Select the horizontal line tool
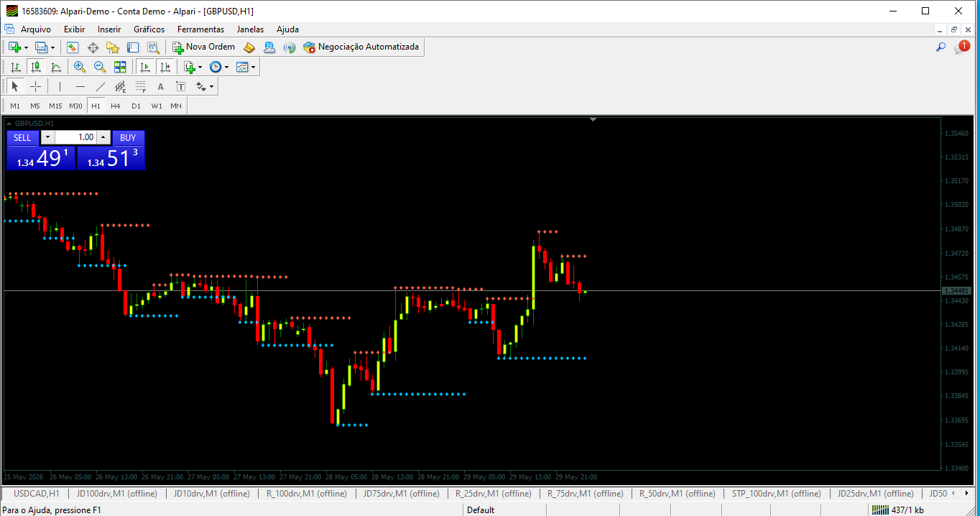This screenshot has height=516, width=980. click(x=80, y=87)
